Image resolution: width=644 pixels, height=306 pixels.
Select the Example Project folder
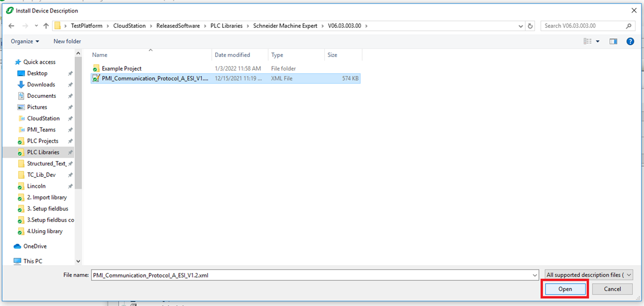(122, 68)
